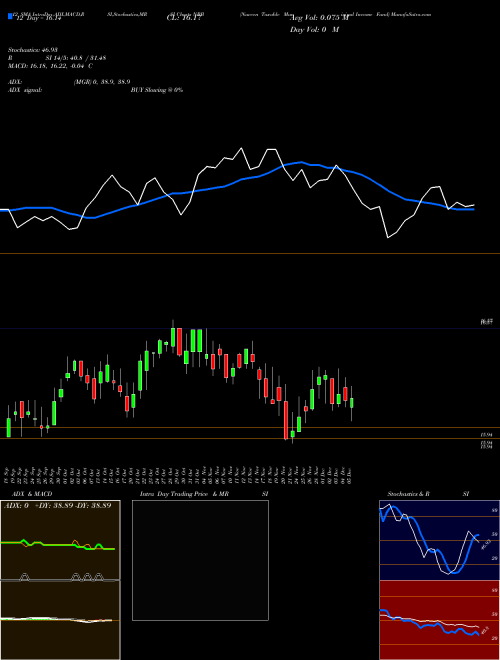This screenshot has height=660, width=500.
Task: Click the '(MGR) 0, 38.9, 38.9' ADX values
Action: point(102,82)
